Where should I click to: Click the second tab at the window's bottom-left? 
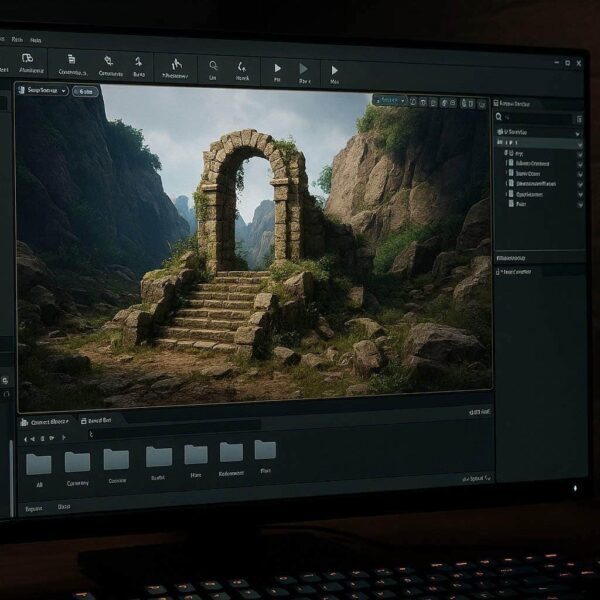click(64, 507)
